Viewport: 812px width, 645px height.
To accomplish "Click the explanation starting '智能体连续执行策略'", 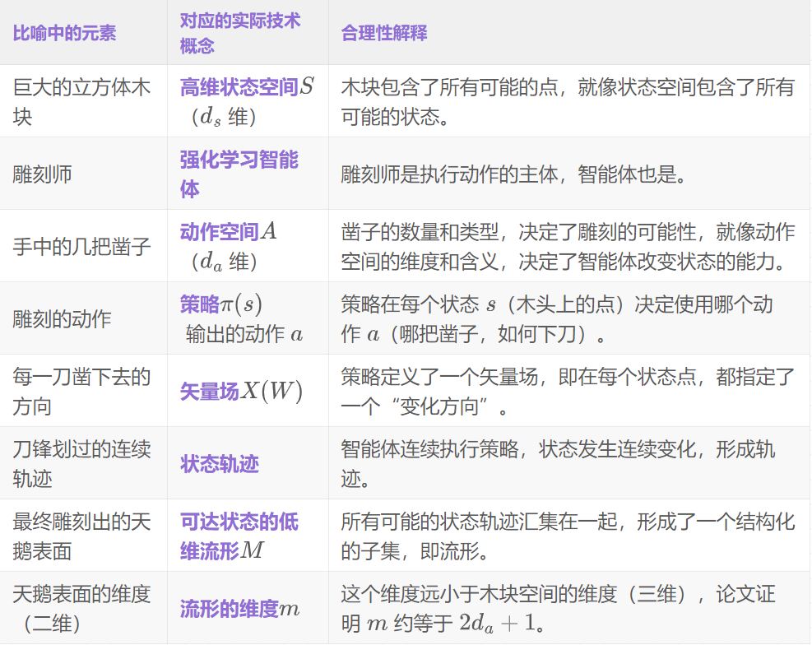I will pyautogui.click(x=569, y=463).
